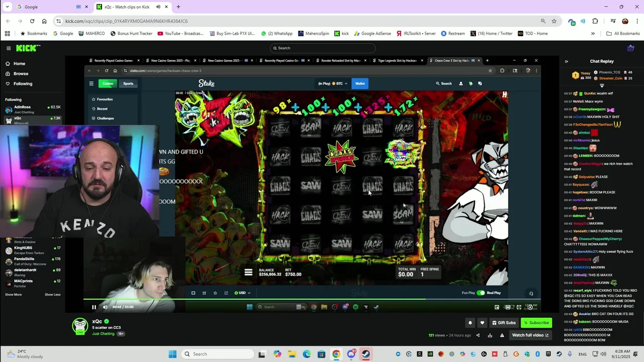
Task: Open daletanhardt channel in Following list
Action: click(x=33, y=271)
